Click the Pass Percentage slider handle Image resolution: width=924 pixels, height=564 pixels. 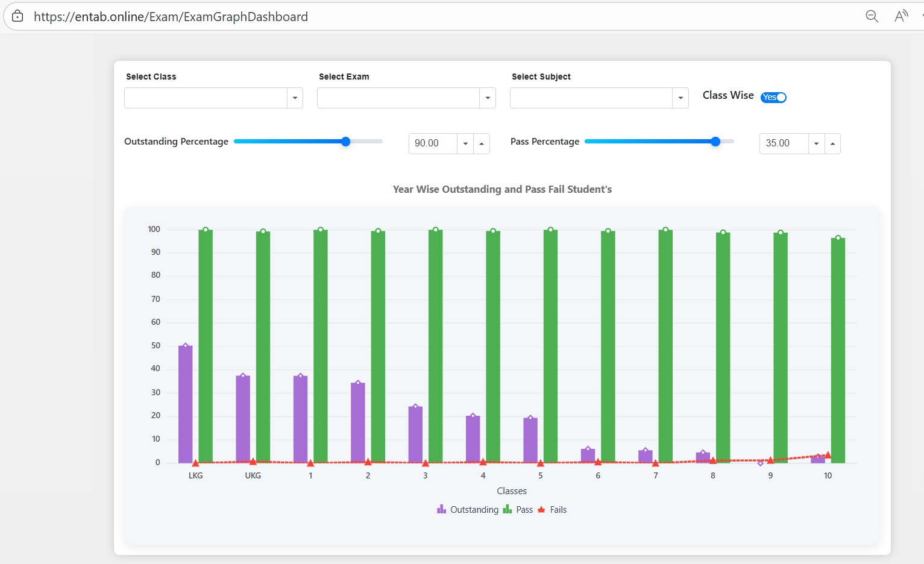715,142
